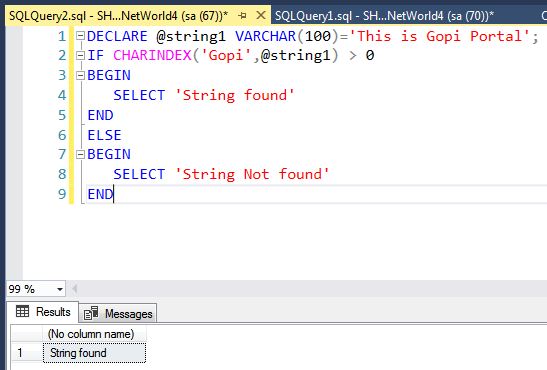547x370 pixels.
Task: Select the (No column name) header
Action: [x=94, y=334]
